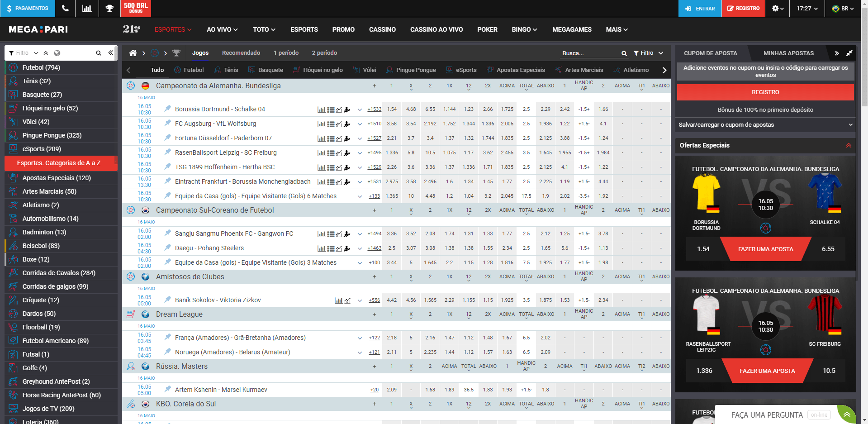868x424 pixels.
Task: Select odds 10.5 in Leipzig vs Freiburg offer
Action: [829, 371]
